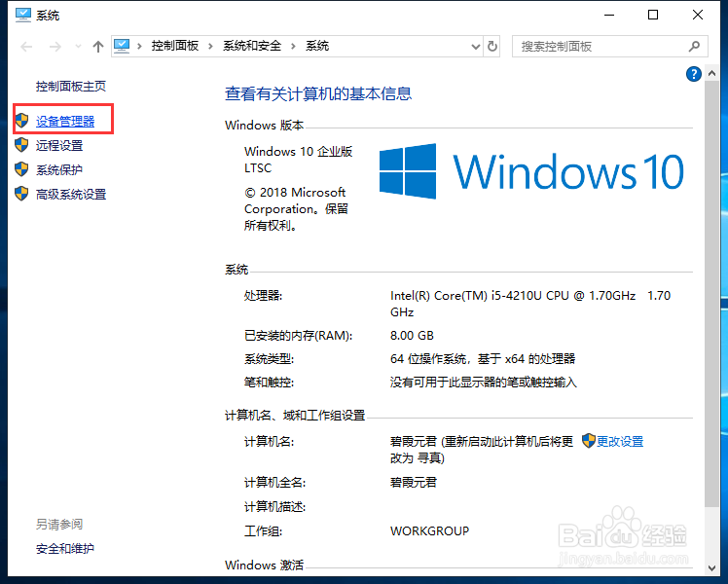The image size is (728, 584).
Task: Click 没有可用于此显示器的笔或触控输入 text
Action: (x=484, y=383)
